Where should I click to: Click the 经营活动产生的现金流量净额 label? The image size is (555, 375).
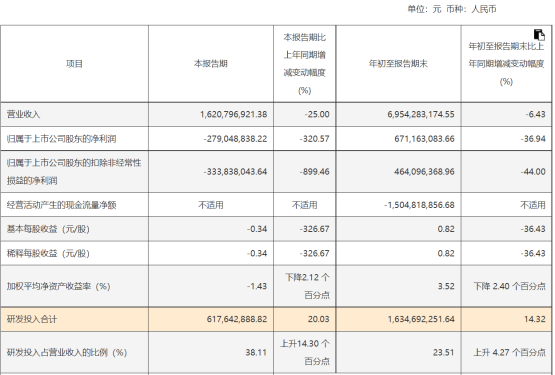click(62, 205)
